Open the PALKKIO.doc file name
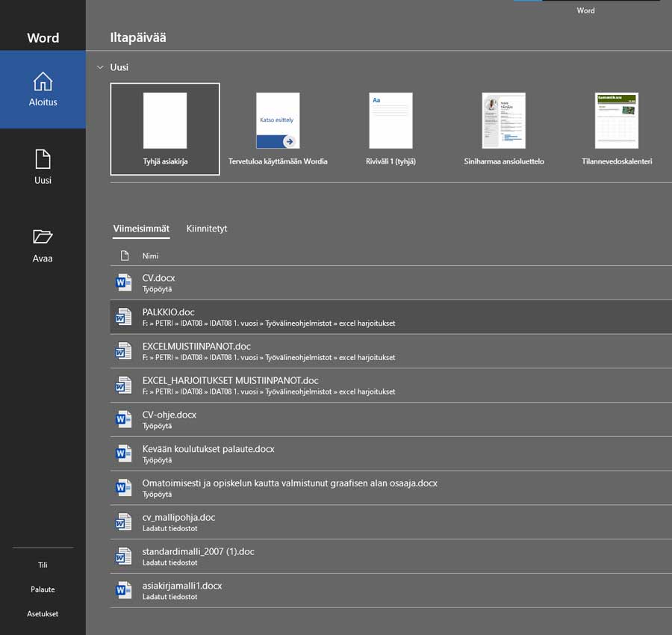This screenshot has width=672, height=635. pos(169,312)
